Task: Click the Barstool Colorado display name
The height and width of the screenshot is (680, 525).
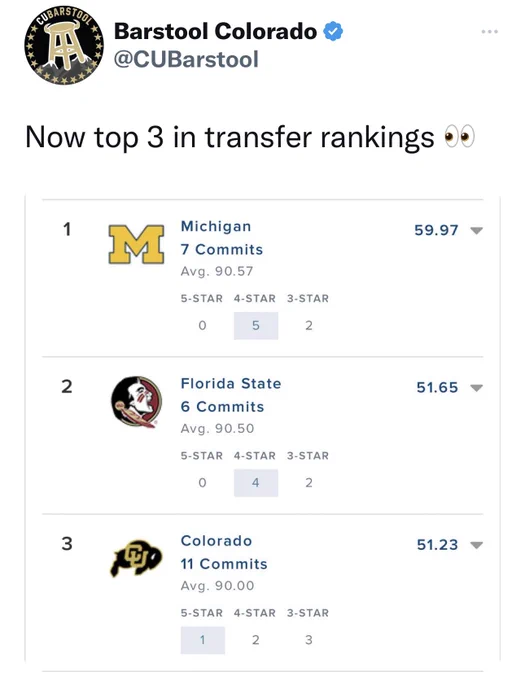Action: pos(215,31)
